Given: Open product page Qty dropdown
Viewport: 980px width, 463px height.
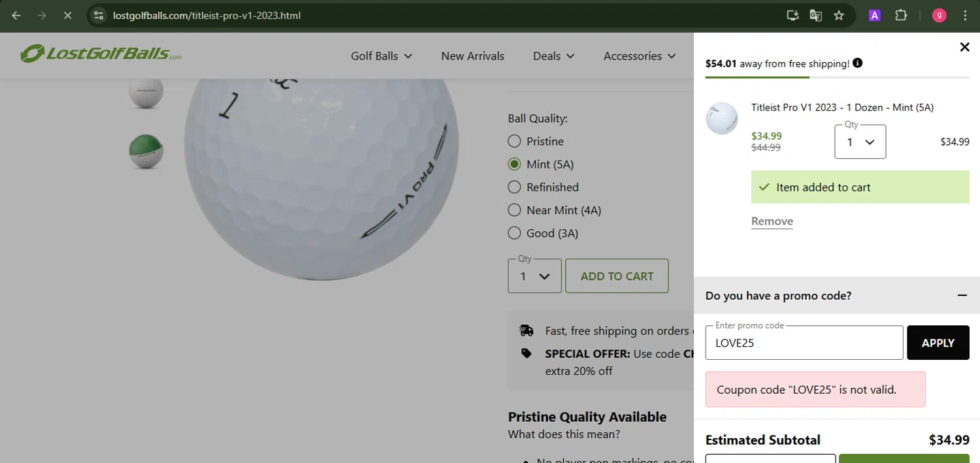Looking at the screenshot, I should pos(534,276).
